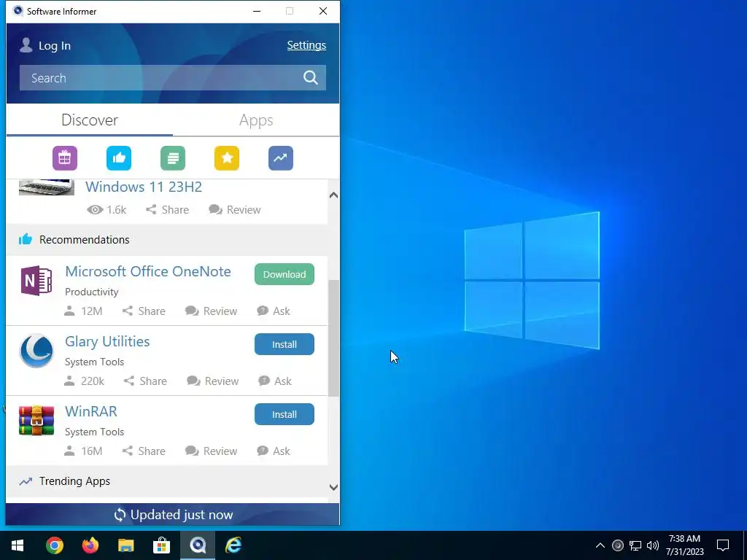747x560 pixels.
Task: Click Share under Glary Utilities
Action: pyautogui.click(x=145, y=381)
